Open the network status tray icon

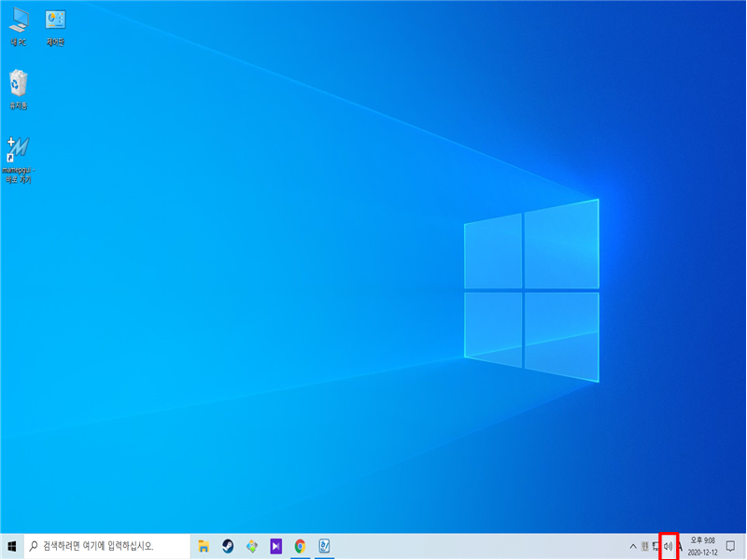pos(656,546)
